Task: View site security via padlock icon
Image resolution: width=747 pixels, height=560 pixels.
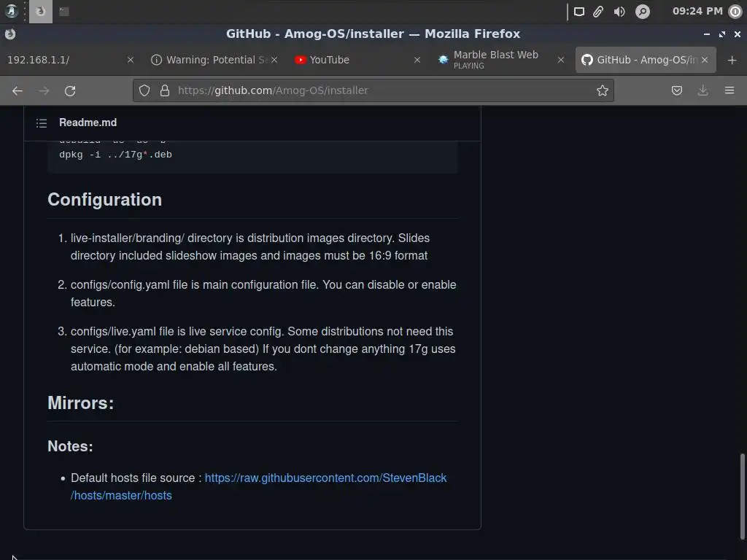Action: pyautogui.click(x=165, y=90)
